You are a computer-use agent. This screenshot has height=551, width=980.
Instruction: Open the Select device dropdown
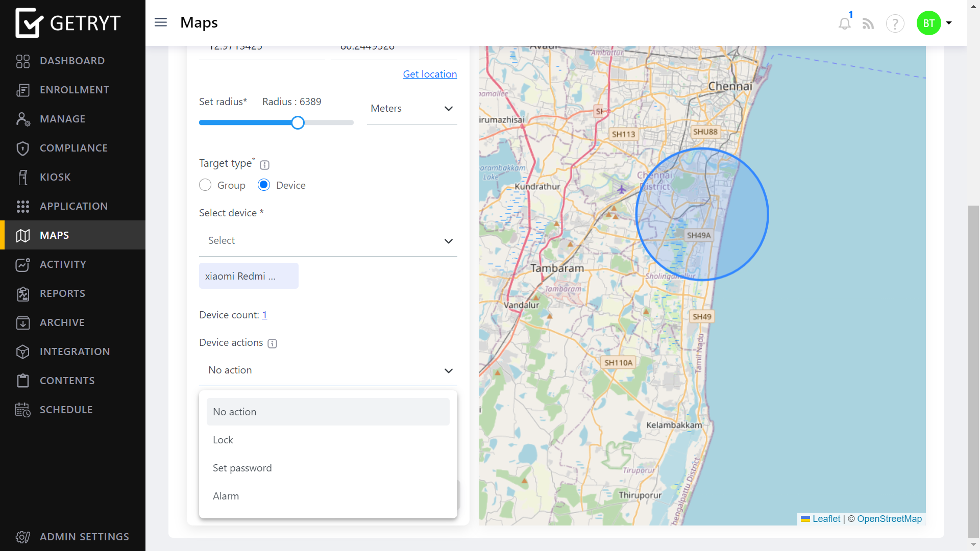coord(328,241)
